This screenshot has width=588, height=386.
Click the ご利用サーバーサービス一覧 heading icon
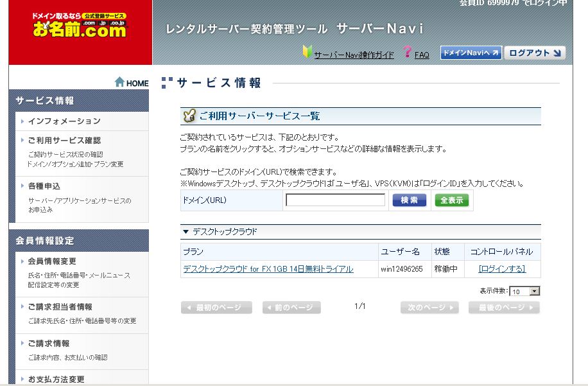pyautogui.click(x=189, y=116)
